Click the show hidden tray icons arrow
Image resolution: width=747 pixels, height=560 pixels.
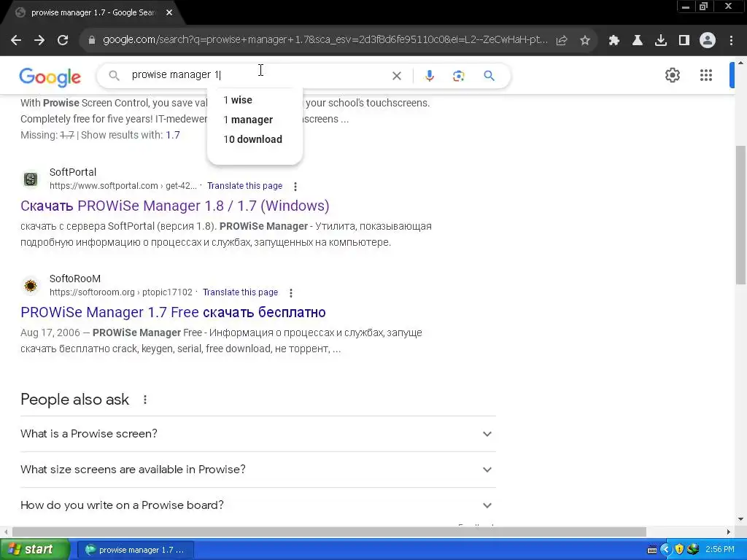[666, 550]
